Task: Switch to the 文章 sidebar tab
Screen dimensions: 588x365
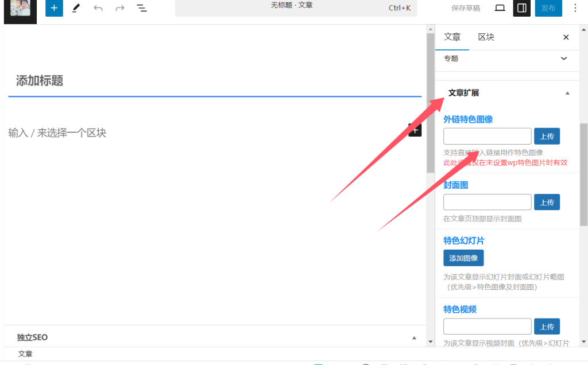Action: coord(452,37)
